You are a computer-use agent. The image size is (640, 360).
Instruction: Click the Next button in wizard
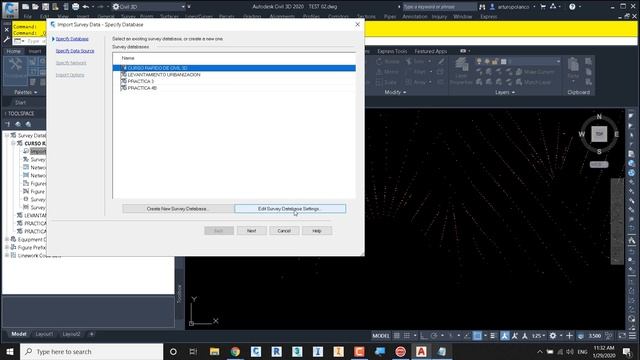(251, 231)
